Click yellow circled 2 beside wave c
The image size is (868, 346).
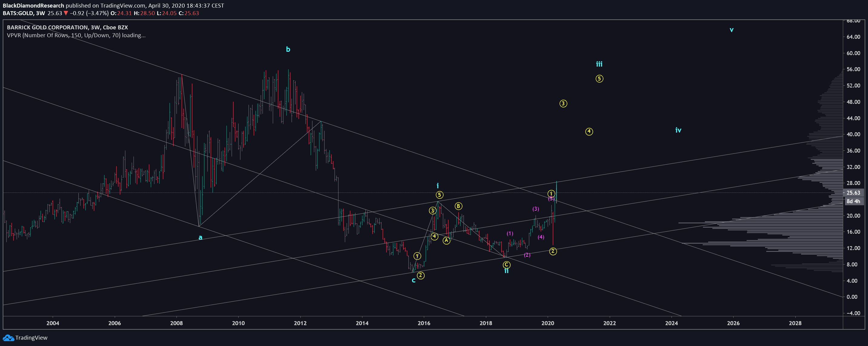(x=421, y=275)
